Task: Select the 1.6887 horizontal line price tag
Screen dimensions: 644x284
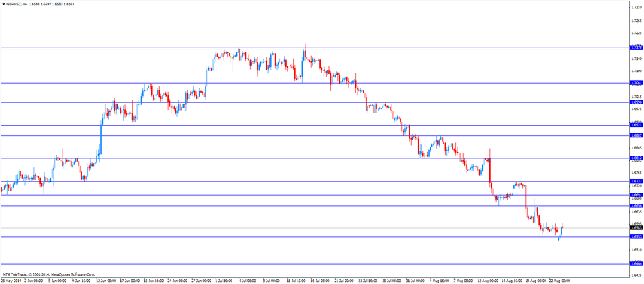Action: 636,135
